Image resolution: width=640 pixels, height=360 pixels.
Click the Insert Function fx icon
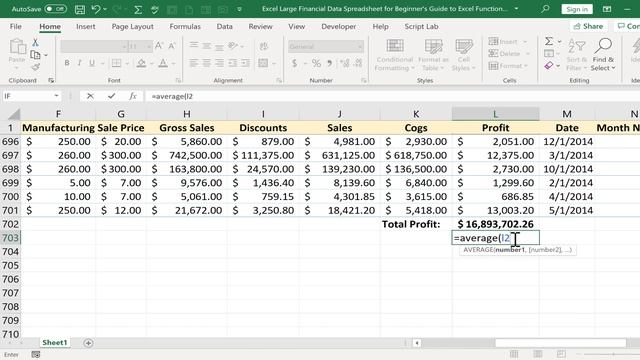click(x=133, y=96)
